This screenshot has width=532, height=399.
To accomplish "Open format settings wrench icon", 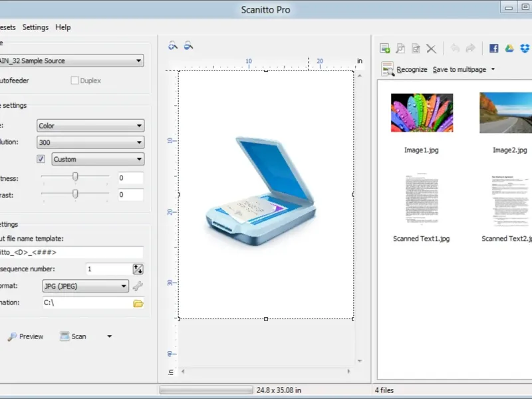I will [x=138, y=286].
